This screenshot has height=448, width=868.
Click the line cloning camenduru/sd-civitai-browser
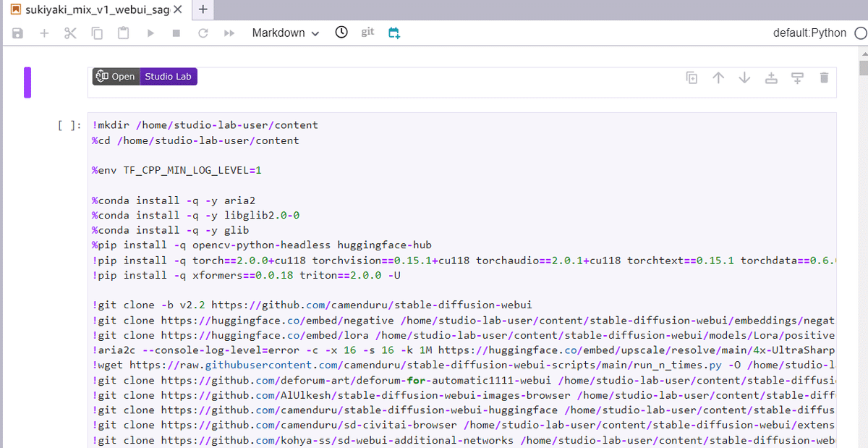[x=464, y=425]
